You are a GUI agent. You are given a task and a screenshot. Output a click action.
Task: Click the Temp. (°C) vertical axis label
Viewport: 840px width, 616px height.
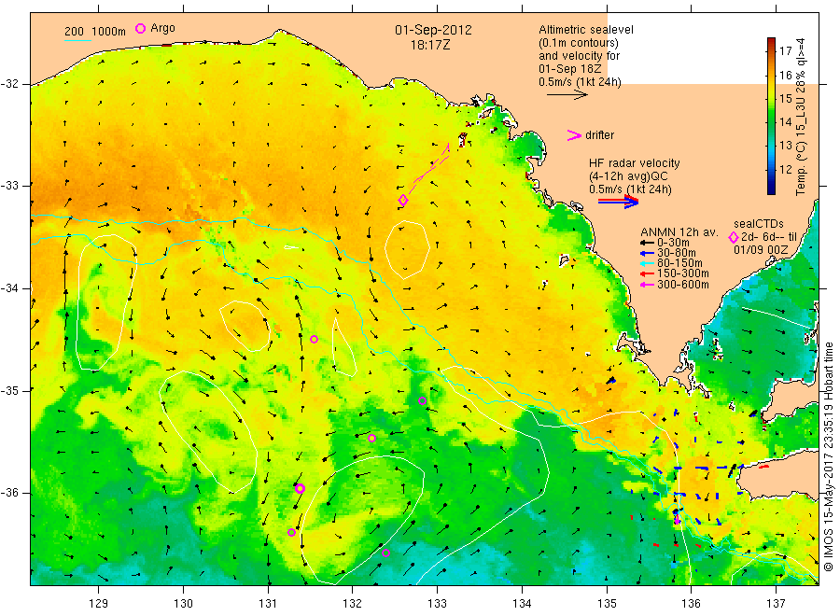pyautogui.click(x=801, y=116)
